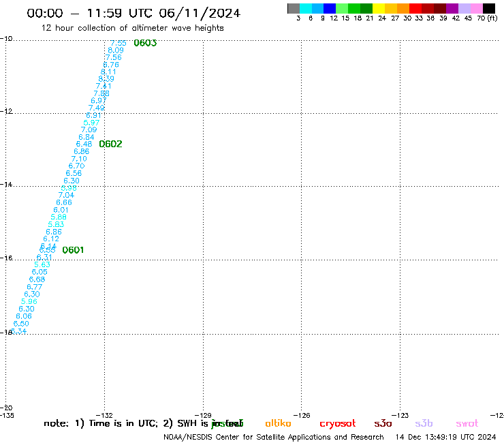Click the 0601 time label
This screenshot has width=504, height=443.
pos(73,250)
